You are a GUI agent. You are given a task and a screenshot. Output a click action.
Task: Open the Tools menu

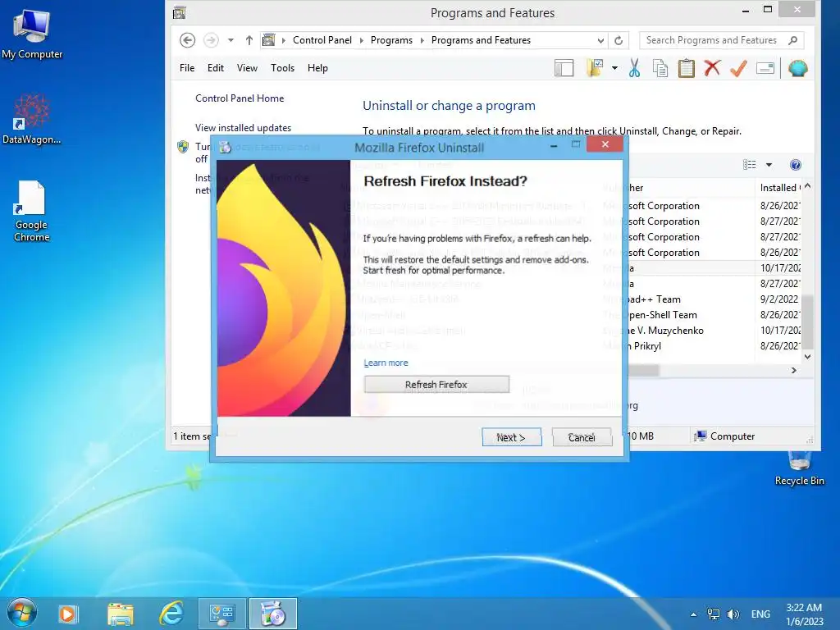point(282,68)
